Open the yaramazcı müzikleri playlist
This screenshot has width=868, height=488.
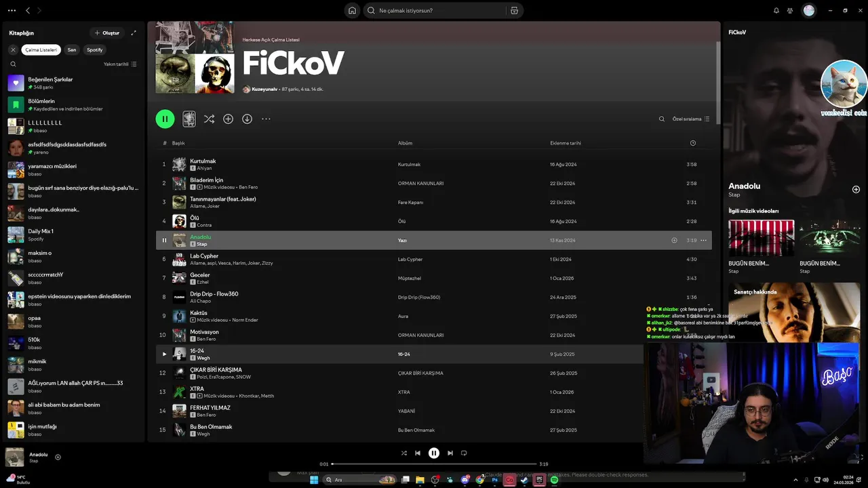pos(75,169)
